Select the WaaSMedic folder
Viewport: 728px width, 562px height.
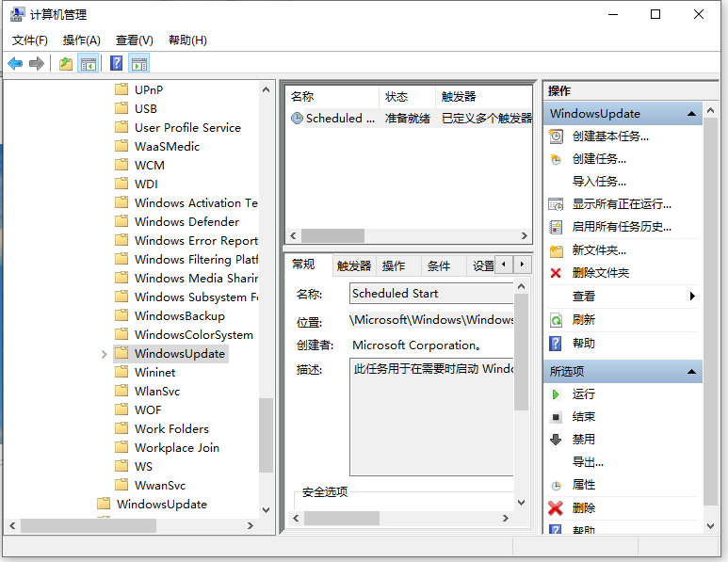(167, 147)
